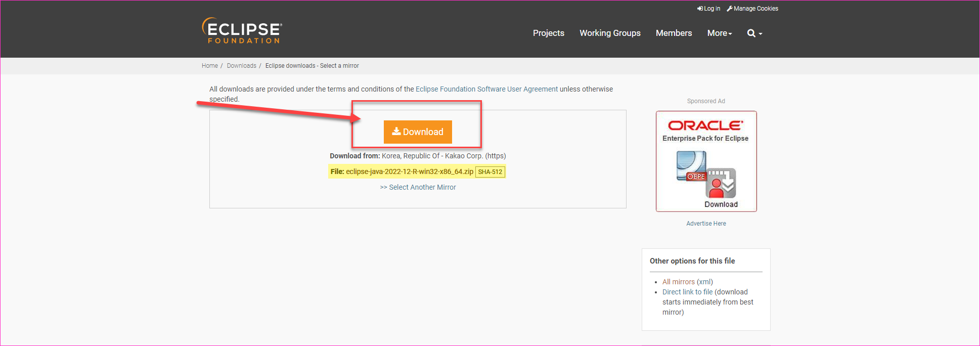Open Manage Cookies settings
Viewport: 980px width, 346px height.
[752, 9]
